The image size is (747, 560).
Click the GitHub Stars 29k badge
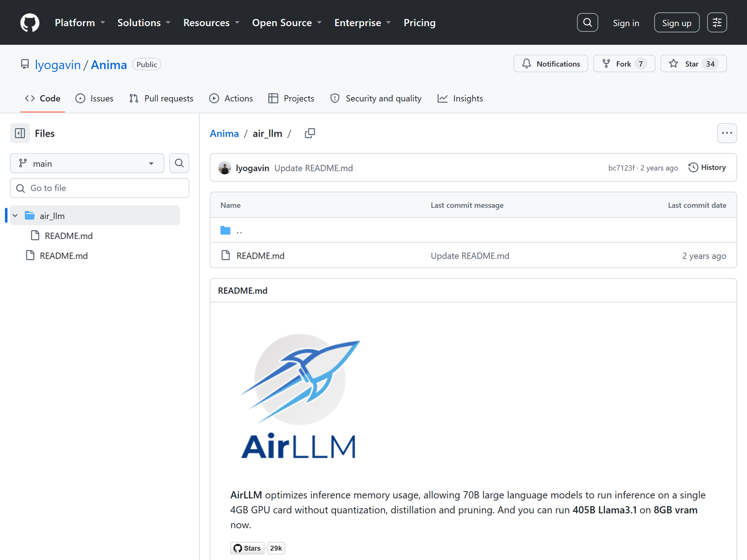[x=258, y=548]
